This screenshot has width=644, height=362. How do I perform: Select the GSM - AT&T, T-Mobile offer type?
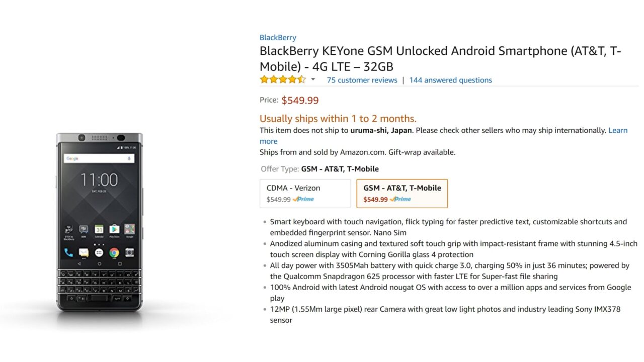(401, 193)
